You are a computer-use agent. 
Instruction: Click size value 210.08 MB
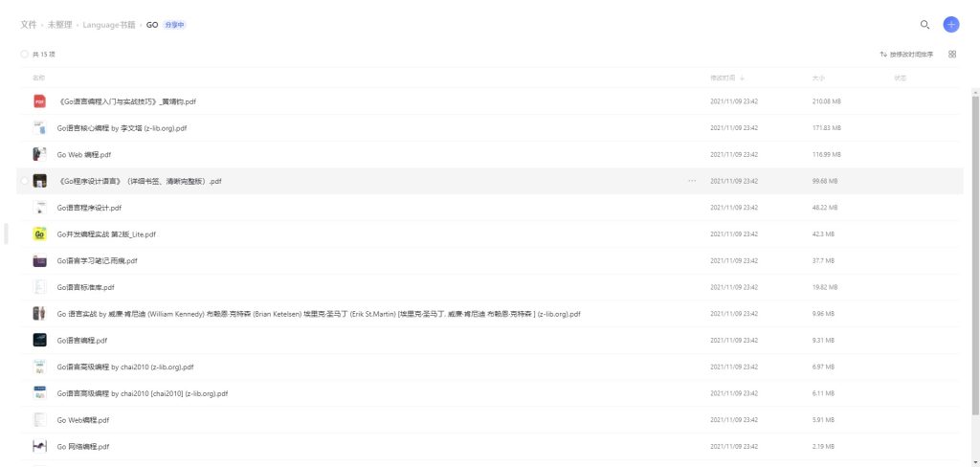(826, 101)
